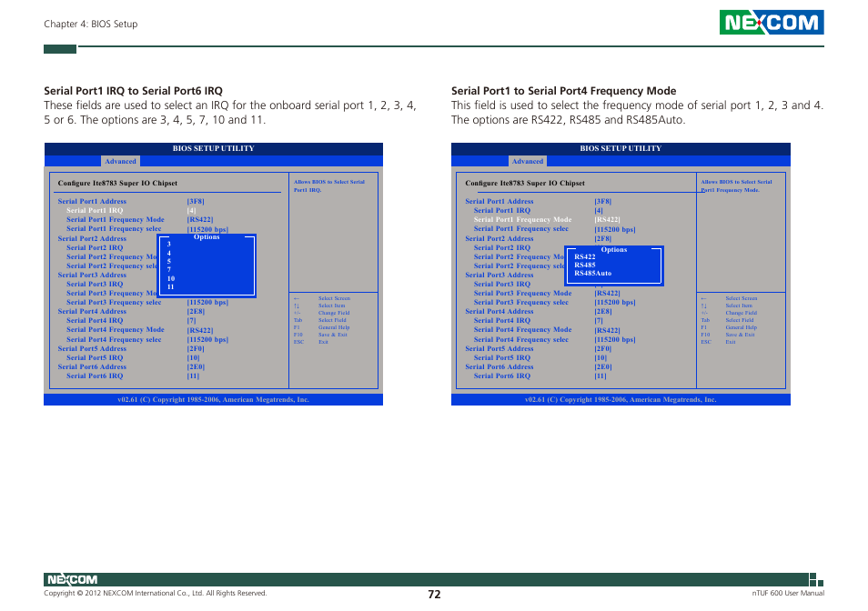Select the Advanced tab in the Frequency Mode options BIOS screenshot
868x611 pixels.
pos(527,162)
